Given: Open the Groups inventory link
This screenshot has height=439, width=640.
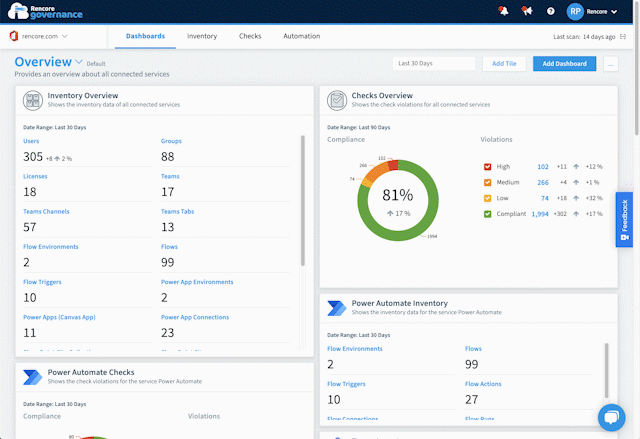Looking at the screenshot, I should pyautogui.click(x=171, y=141).
